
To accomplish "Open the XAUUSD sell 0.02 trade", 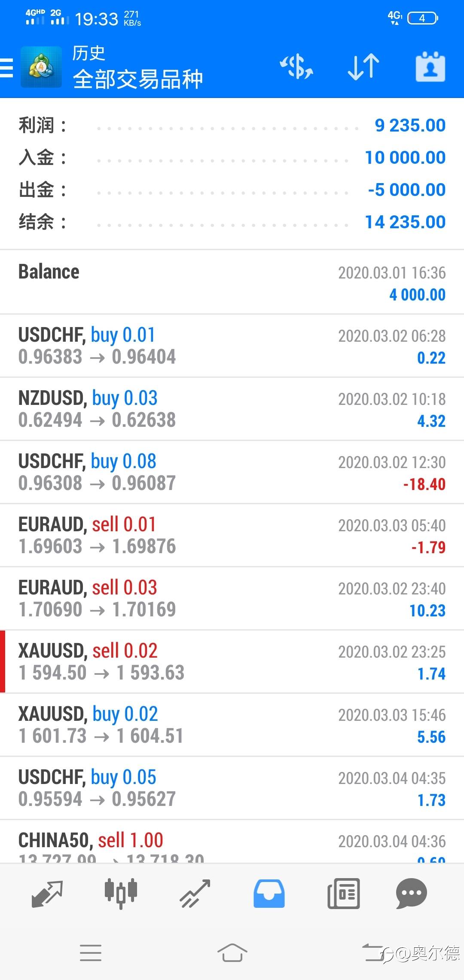I will click(x=232, y=662).
